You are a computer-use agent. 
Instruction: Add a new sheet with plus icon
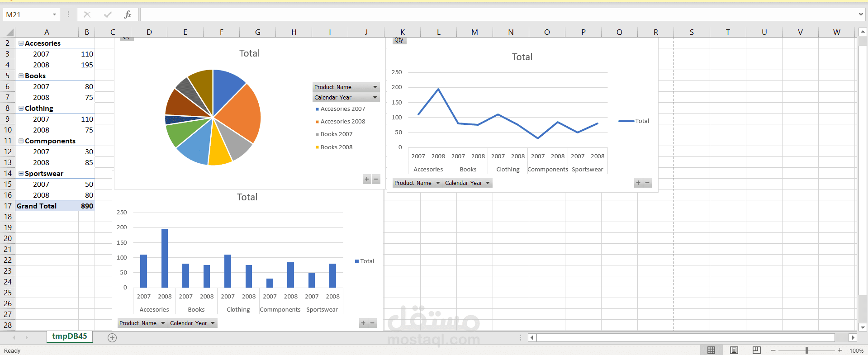112,338
